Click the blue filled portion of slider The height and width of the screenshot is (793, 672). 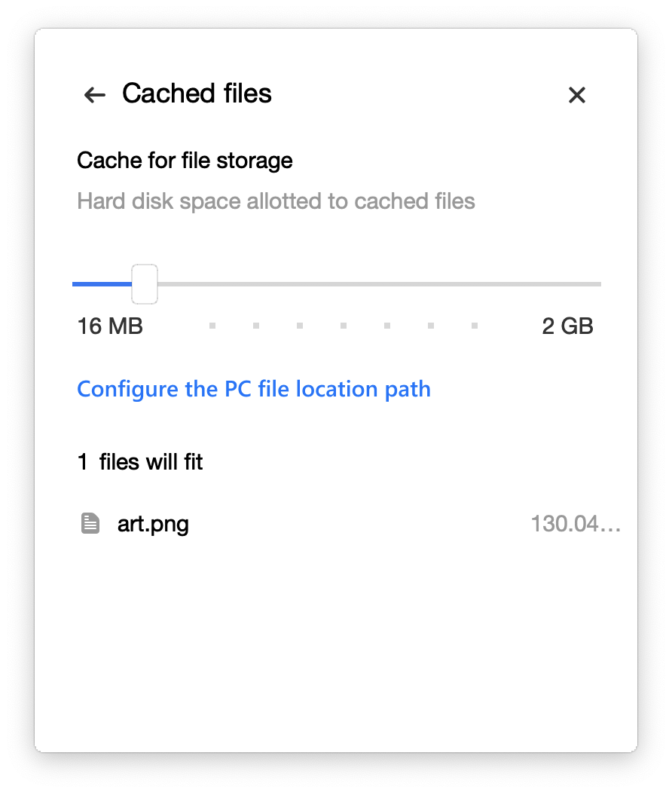(102, 284)
